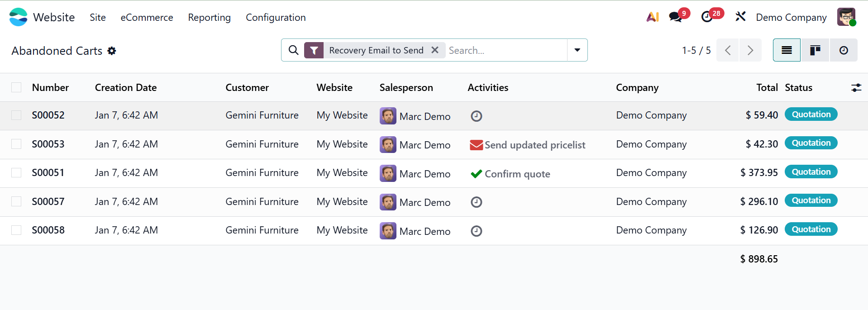Go to next page of records

pyautogui.click(x=750, y=50)
